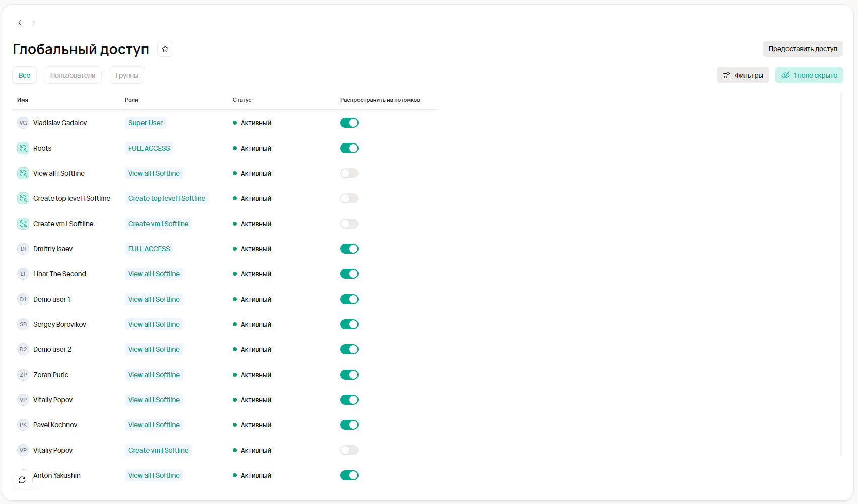
Task: Click the Предоставить доступ button
Action: (803, 49)
